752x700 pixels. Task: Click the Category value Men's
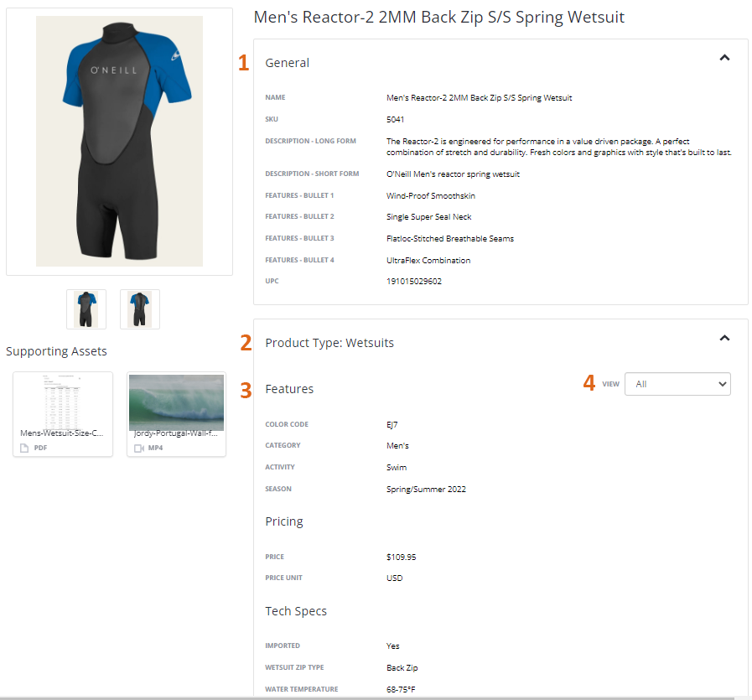397,446
